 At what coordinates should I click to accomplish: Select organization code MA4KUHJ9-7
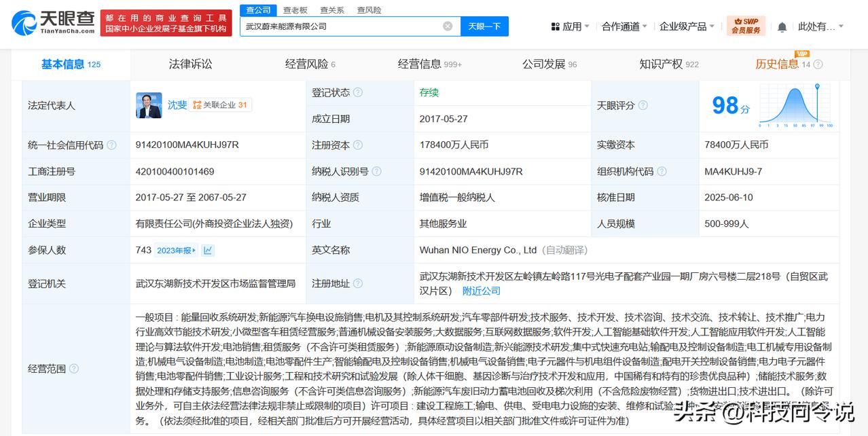[x=733, y=171]
